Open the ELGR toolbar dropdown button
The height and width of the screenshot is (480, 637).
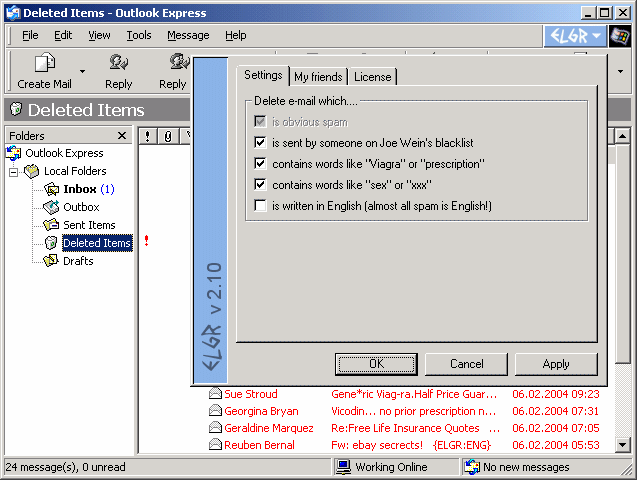[575, 36]
